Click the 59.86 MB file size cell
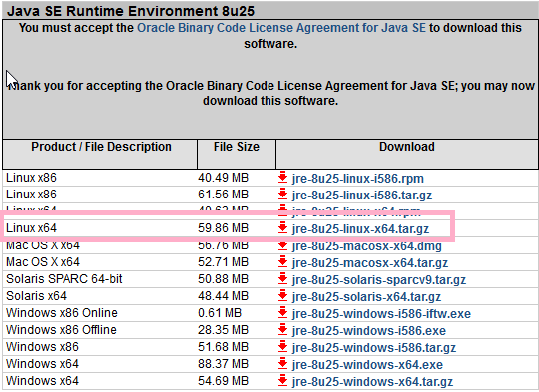 223,228
